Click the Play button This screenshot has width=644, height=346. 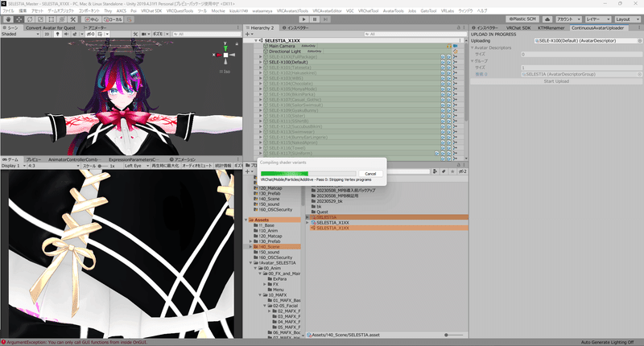pyautogui.click(x=303, y=19)
